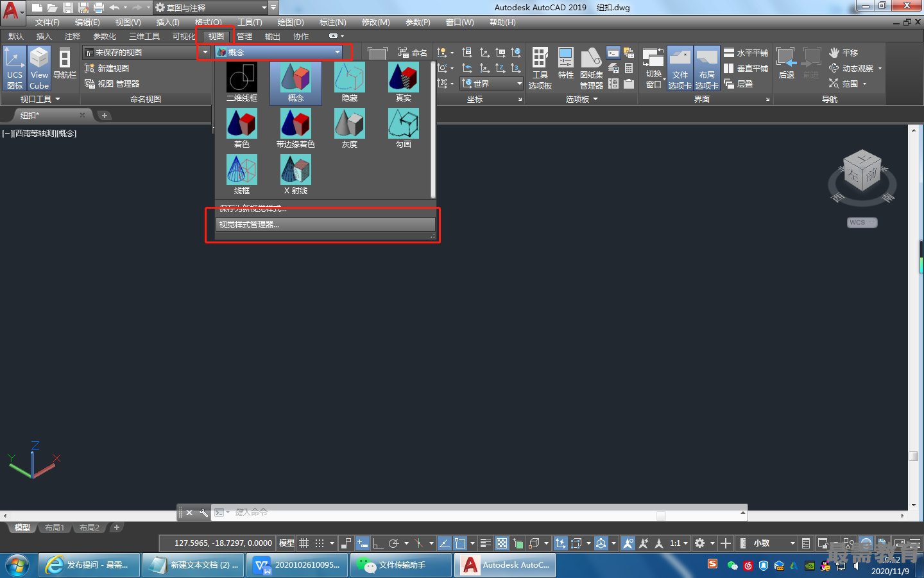Apply the 勾画 sketchy visual style
Viewport: 924px width, 578px height.
tap(404, 128)
